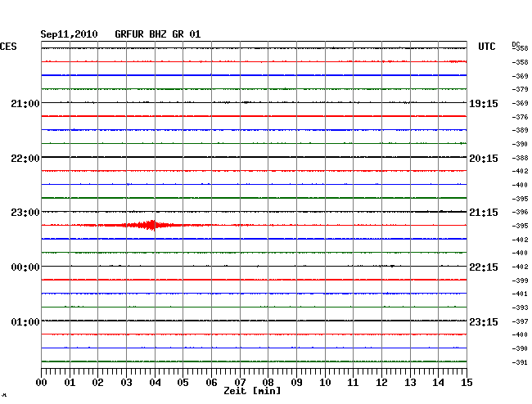This screenshot has height=404, width=532.
Task: Select the 21:00 local time label
Action: pos(25,103)
